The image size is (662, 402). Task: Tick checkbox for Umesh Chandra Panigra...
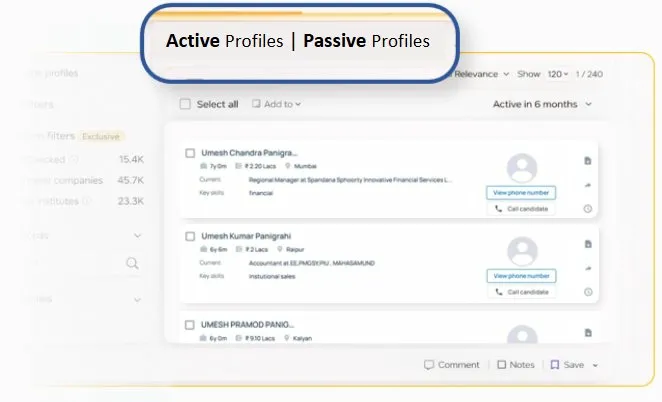pos(190,153)
